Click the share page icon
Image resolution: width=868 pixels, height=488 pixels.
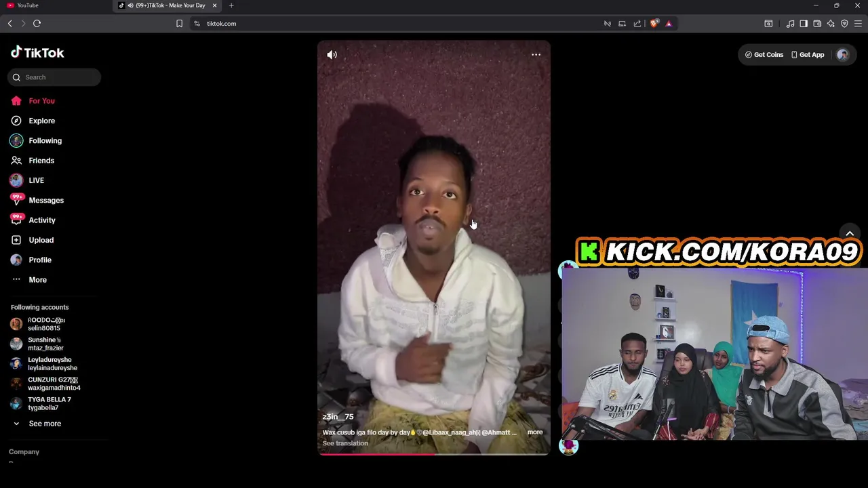(637, 24)
